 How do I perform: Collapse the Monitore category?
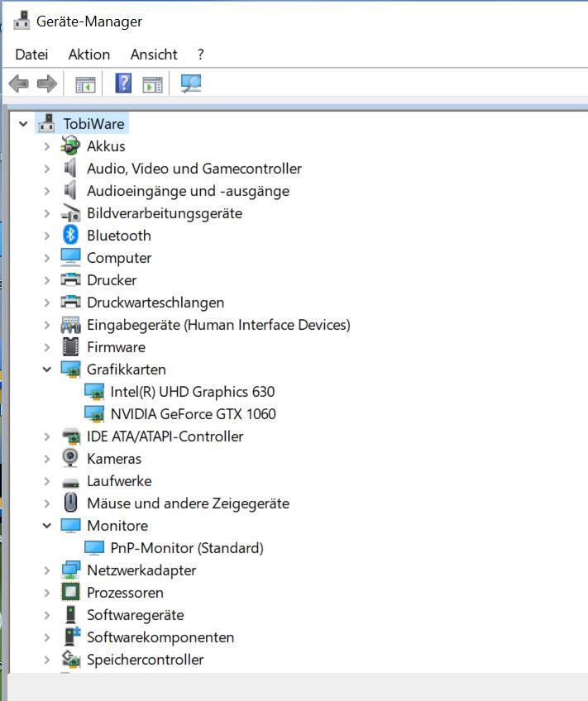tap(46, 526)
